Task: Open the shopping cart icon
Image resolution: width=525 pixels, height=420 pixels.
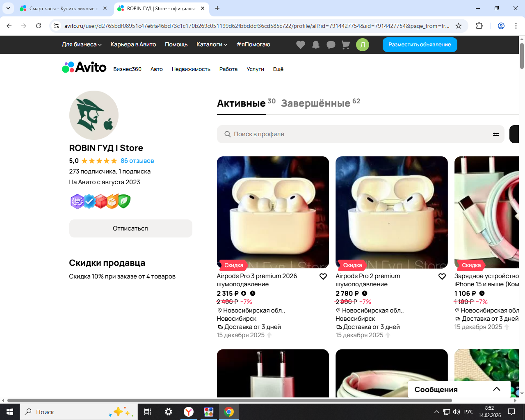Action: pos(346,45)
